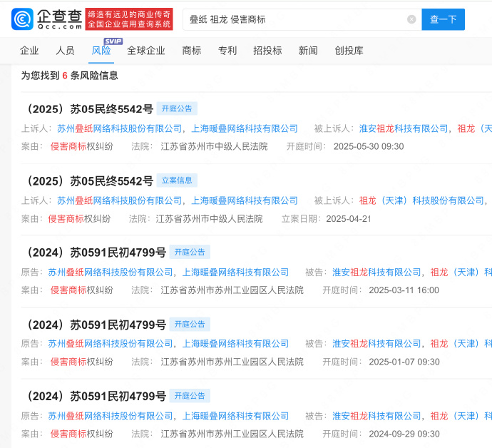The image size is (492, 448).
Task: Click 江苏省苏州市中级人民法院 in first result
Action: click(214, 147)
